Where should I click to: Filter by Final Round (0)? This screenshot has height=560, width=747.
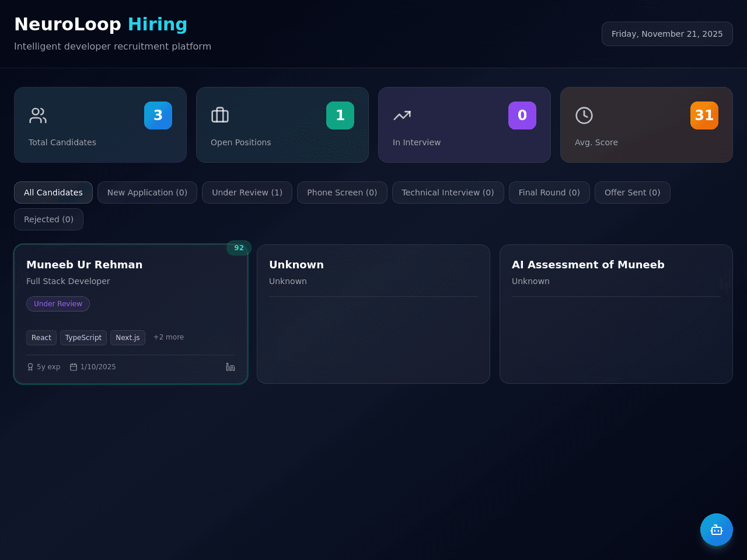coord(549,192)
